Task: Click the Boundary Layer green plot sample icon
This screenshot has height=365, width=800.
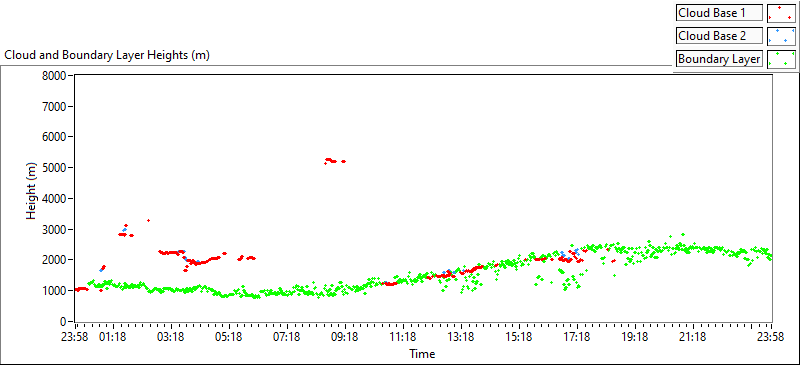Action: [x=781, y=59]
